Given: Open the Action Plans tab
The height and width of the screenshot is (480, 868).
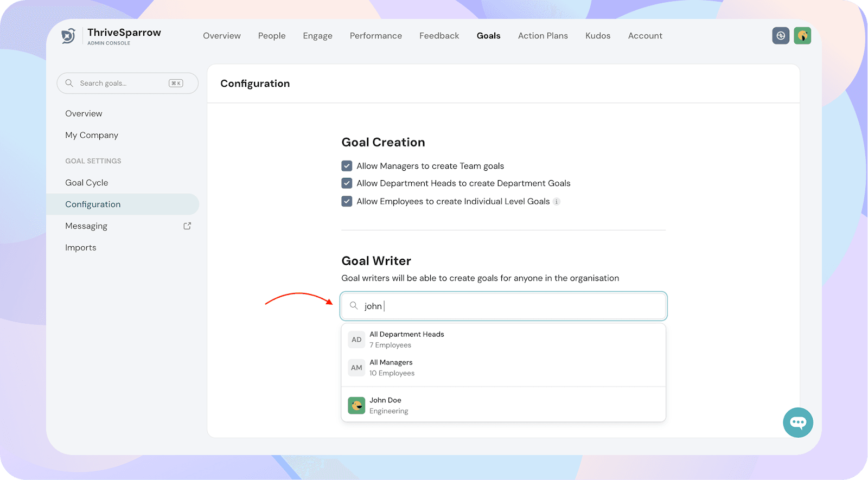Looking at the screenshot, I should [x=543, y=36].
